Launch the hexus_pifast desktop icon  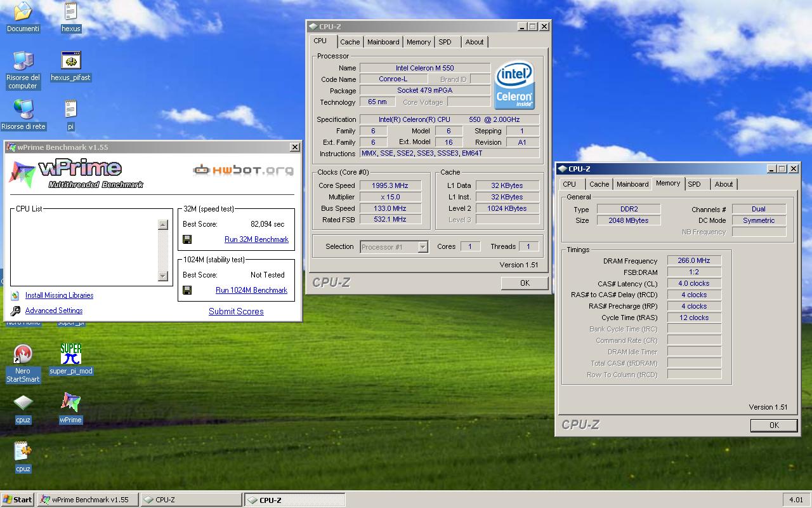click(x=70, y=60)
